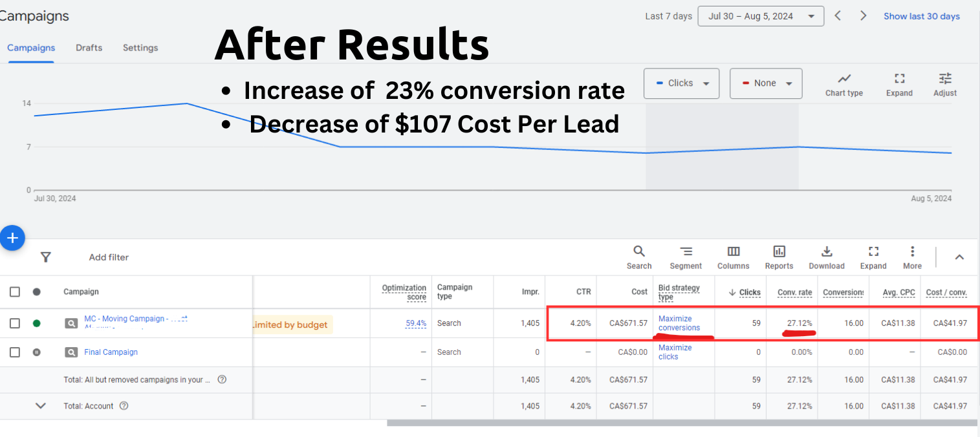
Task: Sort by the Campaign type column header
Action: [x=455, y=292]
